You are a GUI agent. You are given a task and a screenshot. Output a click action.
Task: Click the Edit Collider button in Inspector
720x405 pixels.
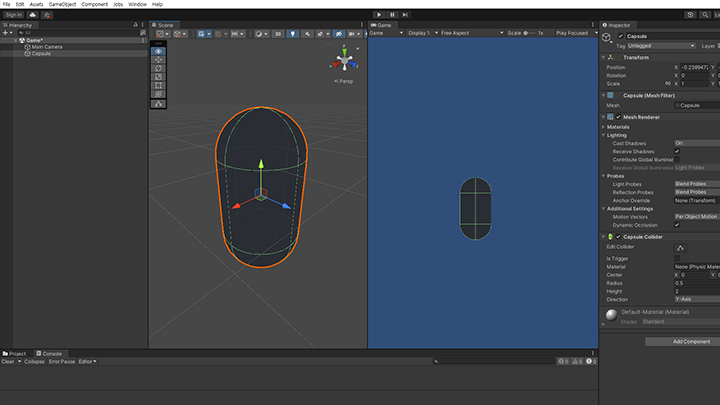681,248
